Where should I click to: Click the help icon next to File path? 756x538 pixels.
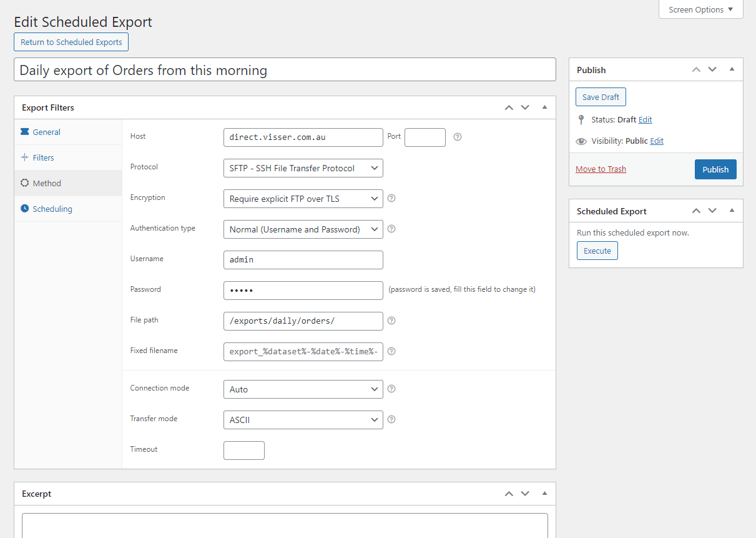click(x=392, y=321)
